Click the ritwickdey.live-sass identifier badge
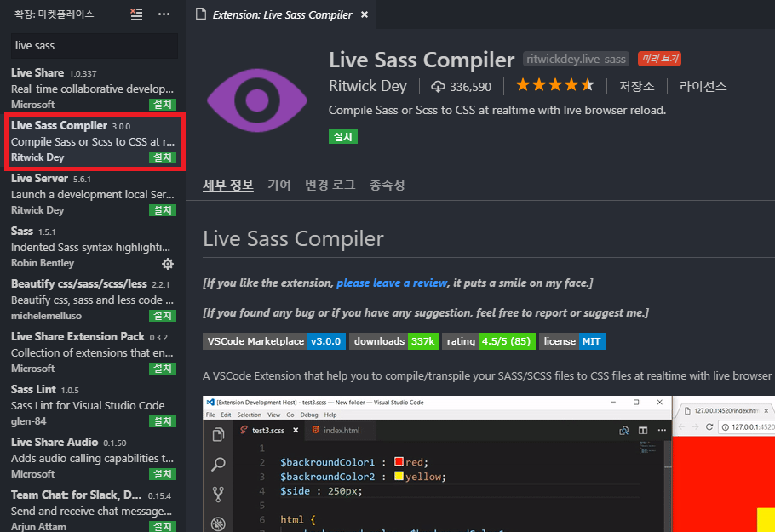Viewport: 775px width, 532px height. pos(576,60)
